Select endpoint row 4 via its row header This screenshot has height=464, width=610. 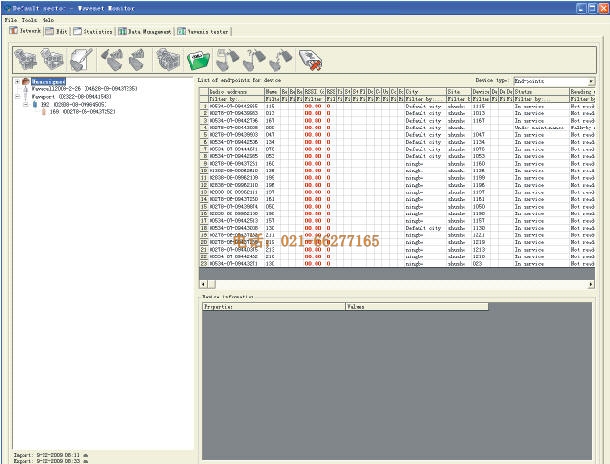(x=204, y=128)
